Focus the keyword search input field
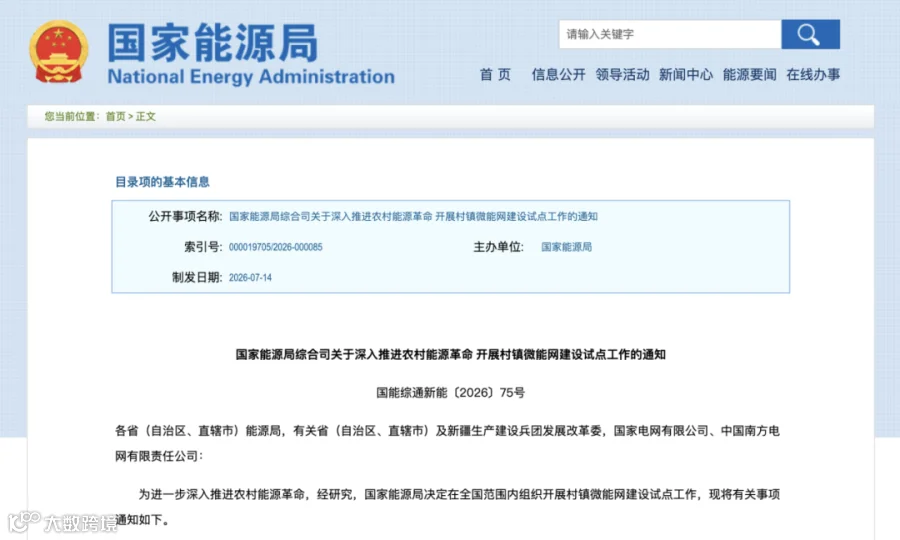Viewport: 900px width, 540px height. pyautogui.click(x=670, y=34)
